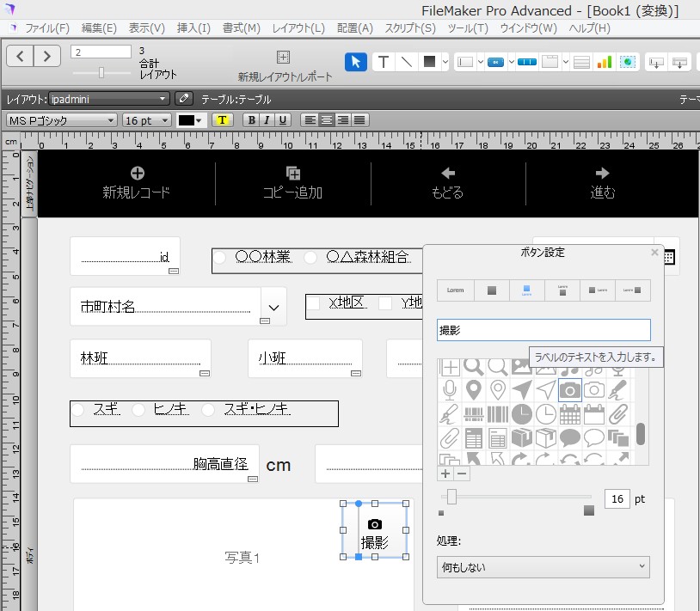The image size is (700, 611).
Task: Click the Field tool with down arrow
Action: [x=656, y=62]
